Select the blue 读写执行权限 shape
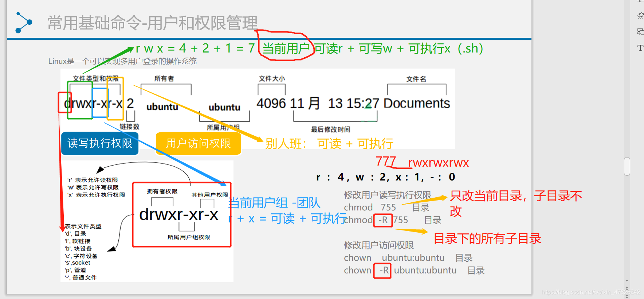The width and height of the screenshot is (644, 299). [x=100, y=143]
